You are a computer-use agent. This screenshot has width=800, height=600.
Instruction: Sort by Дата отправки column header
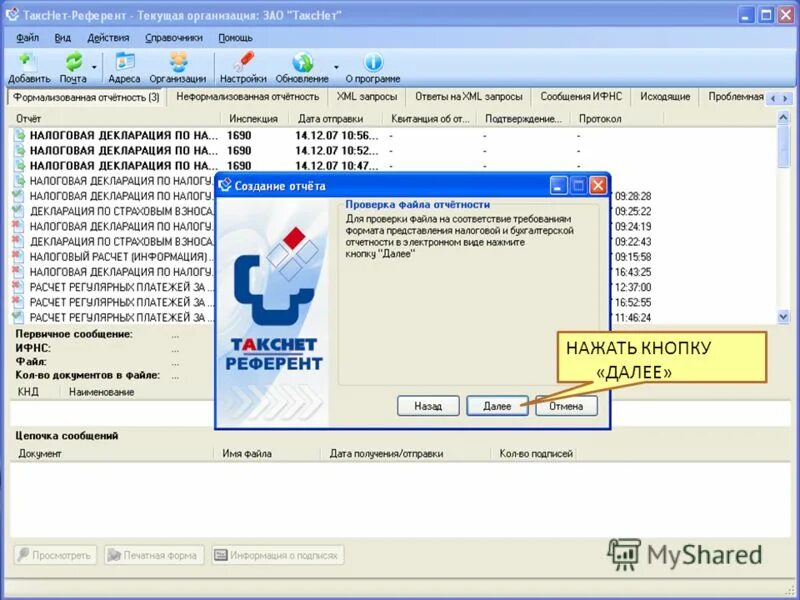(335, 118)
